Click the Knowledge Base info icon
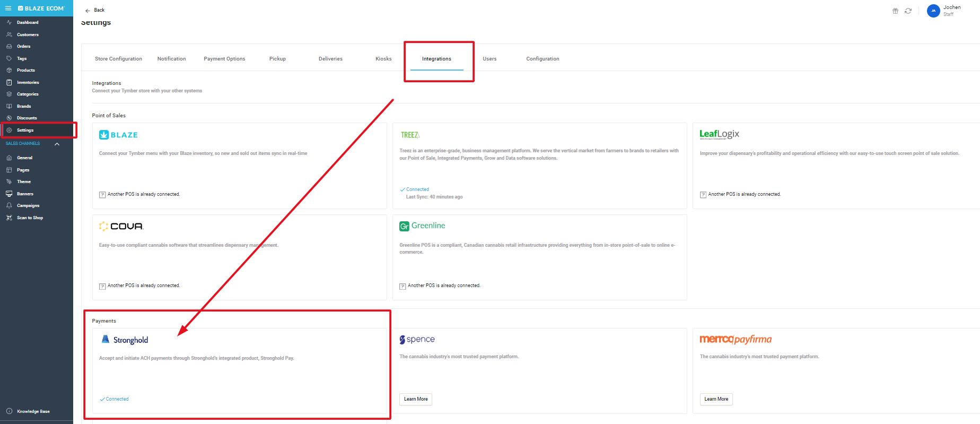Viewport: 980px width, 424px height. point(9,411)
